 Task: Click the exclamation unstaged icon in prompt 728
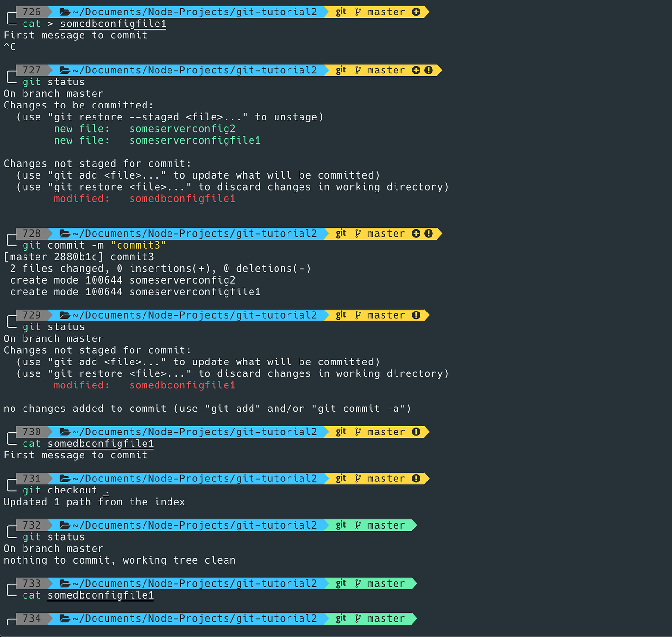pos(429,234)
